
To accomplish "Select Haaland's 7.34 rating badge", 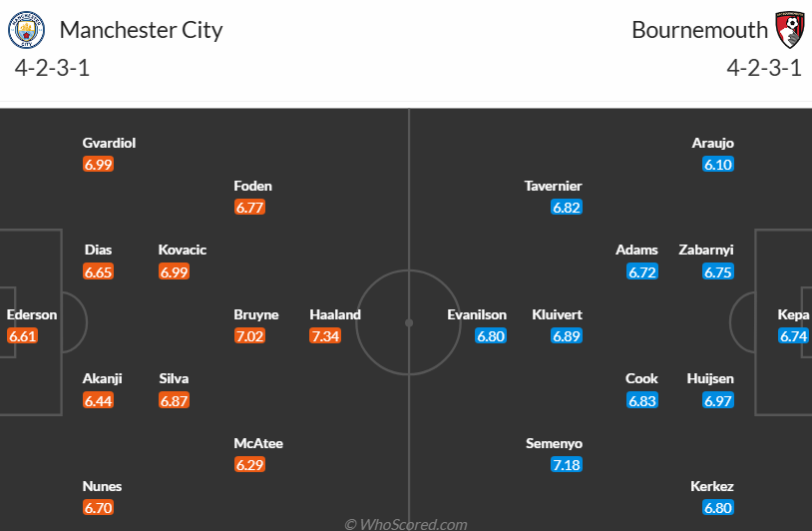I will click(325, 336).
